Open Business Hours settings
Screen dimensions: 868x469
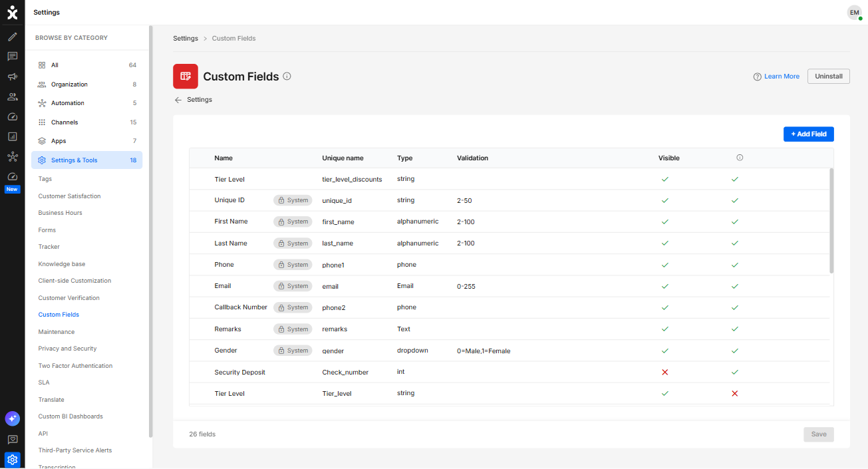(x=60, y=213)
